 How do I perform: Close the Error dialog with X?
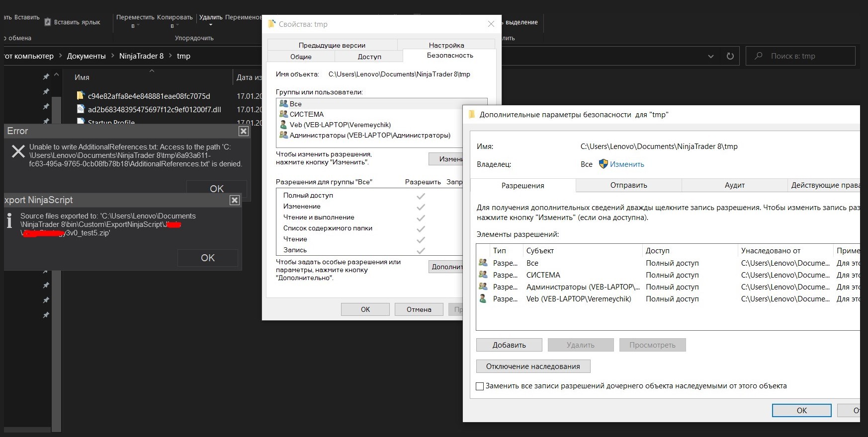(x=244, y=131)
